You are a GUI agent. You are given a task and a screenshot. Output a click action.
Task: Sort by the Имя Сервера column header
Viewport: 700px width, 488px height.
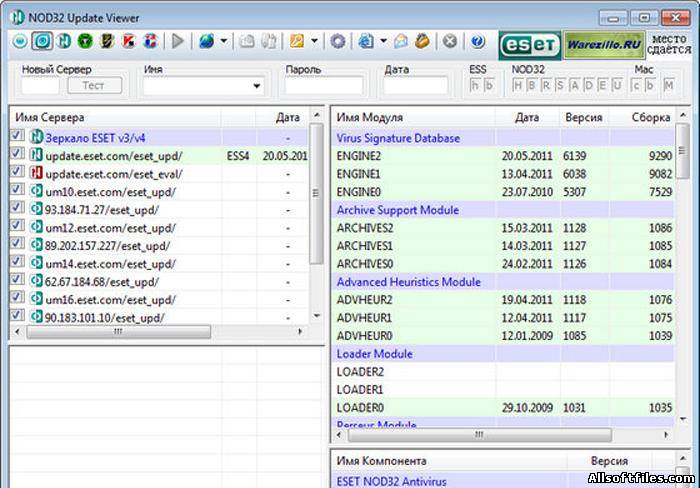click(114, 117)
